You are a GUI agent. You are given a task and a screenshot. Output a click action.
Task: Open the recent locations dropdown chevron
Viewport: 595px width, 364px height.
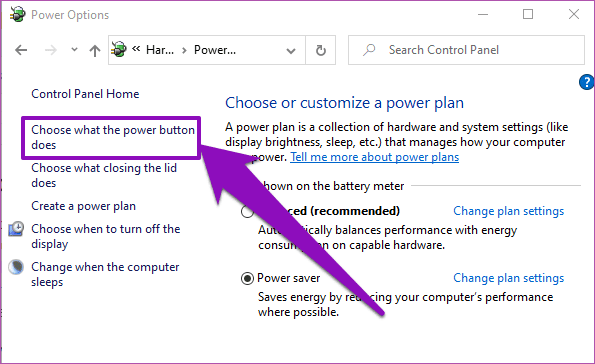(74, 49)
